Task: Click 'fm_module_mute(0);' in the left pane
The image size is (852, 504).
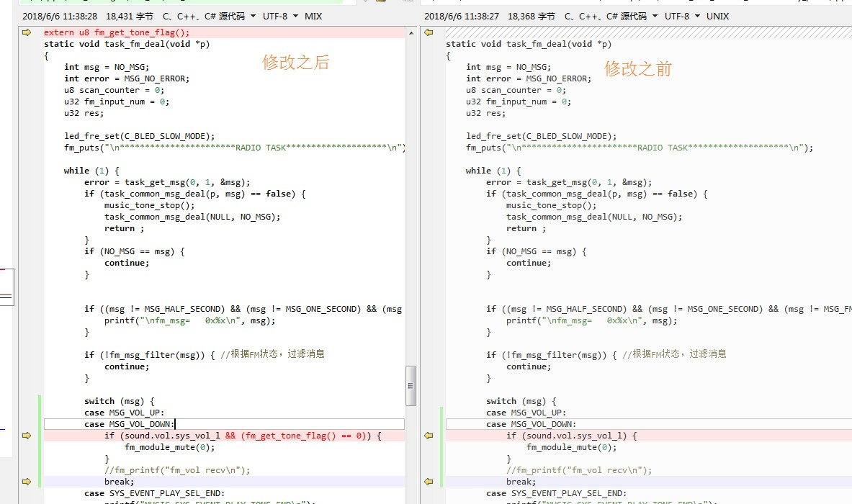Action: [169, 448]
